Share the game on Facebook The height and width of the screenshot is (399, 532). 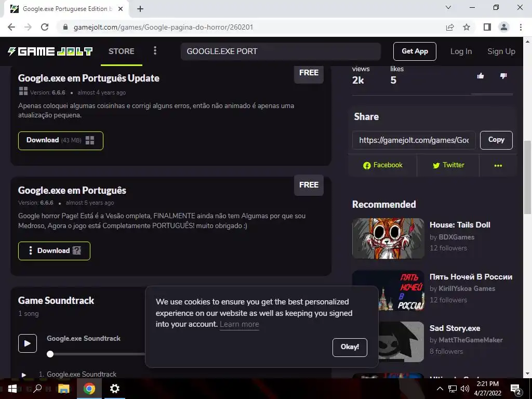pos(383,165)
